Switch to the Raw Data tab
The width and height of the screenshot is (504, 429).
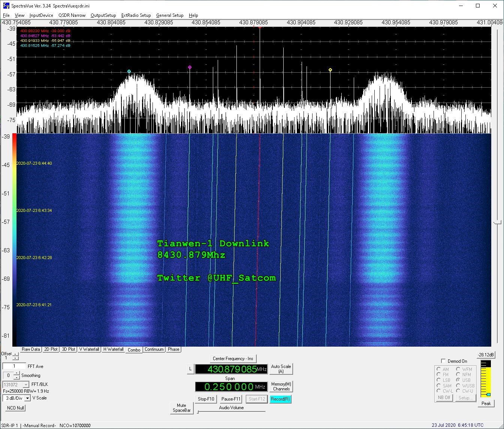pyautogui.click(x=31, y=349)
